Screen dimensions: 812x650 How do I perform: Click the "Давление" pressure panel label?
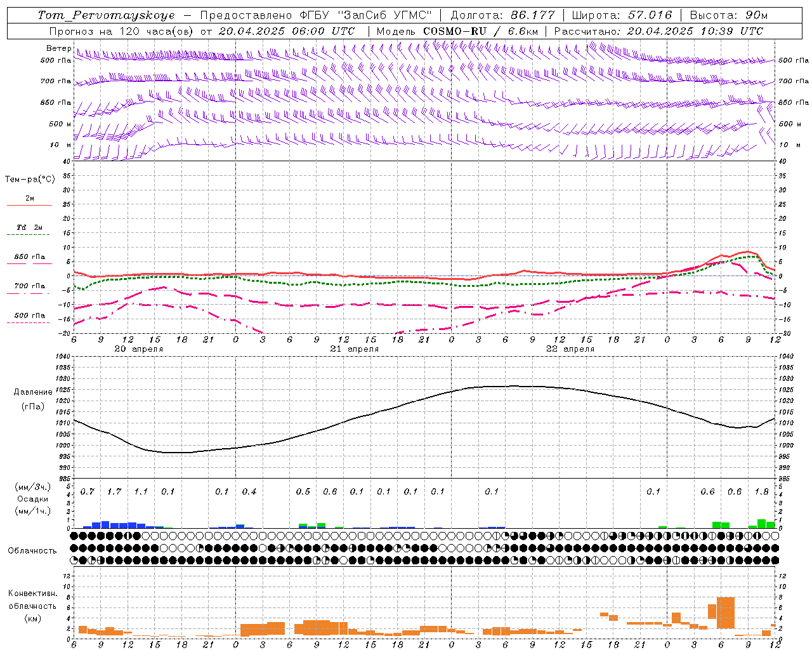pyautogui.click(x=33, y=392)
